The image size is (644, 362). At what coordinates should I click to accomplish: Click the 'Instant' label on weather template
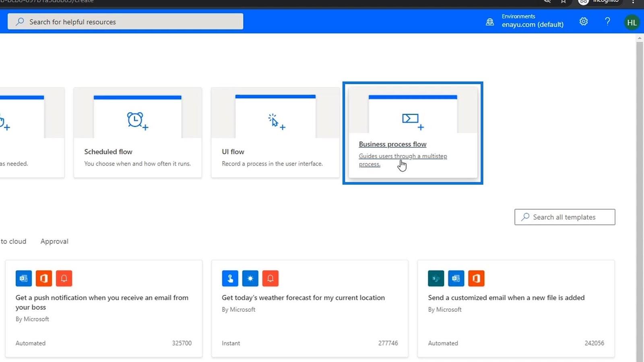click(231, 343)
